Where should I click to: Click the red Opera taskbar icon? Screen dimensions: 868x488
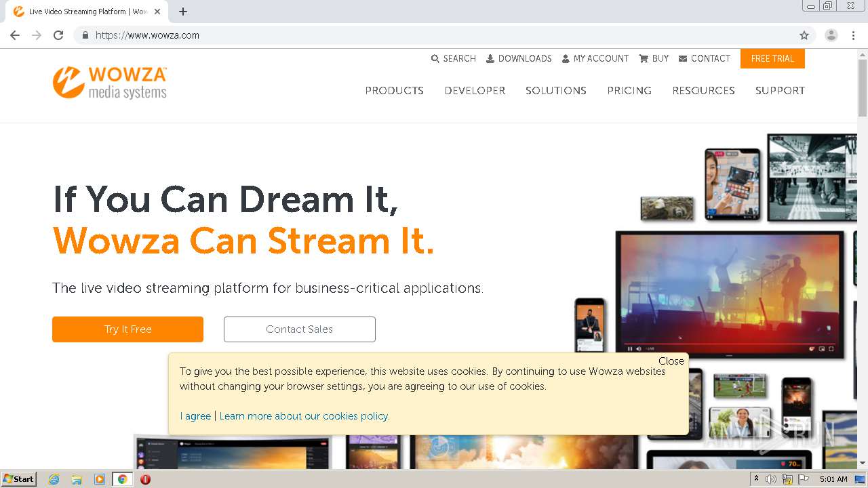[145, 479]
